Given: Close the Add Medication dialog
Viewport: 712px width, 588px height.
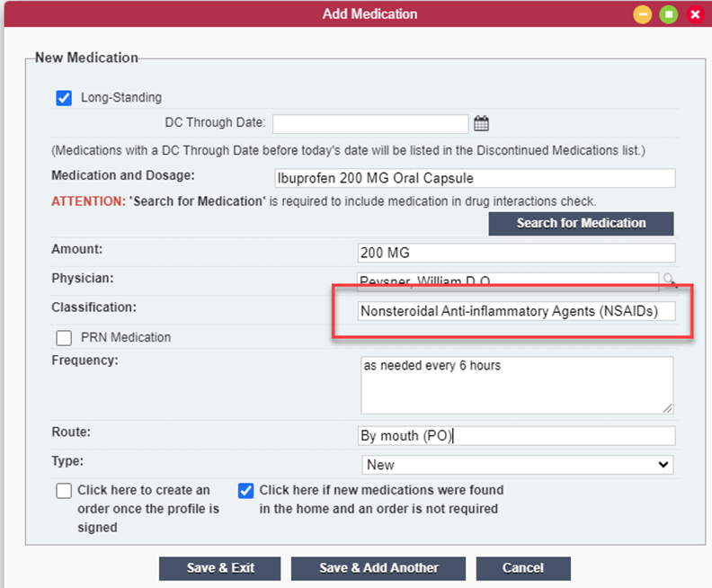Looking at the screenshot, I should [695, 14].
